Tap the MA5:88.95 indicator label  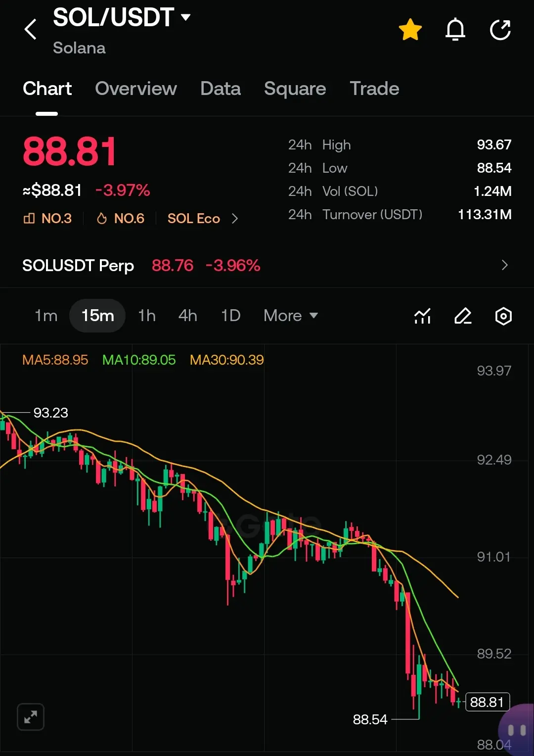pyautogui.click(x=55, y=360)
